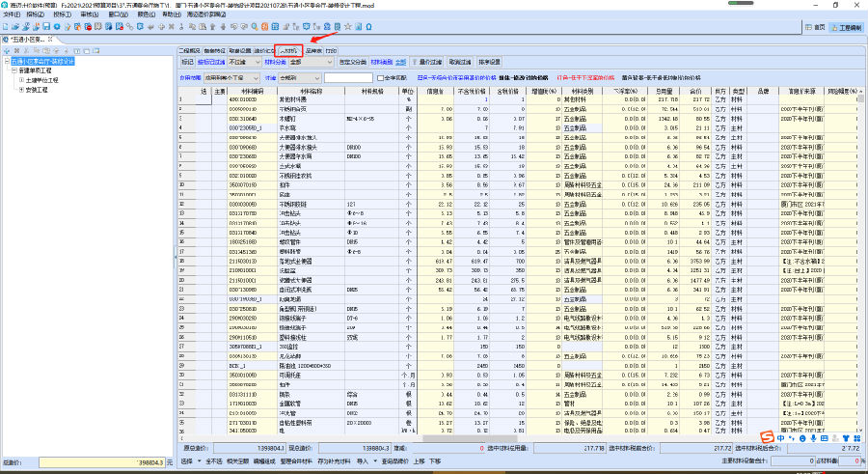Click the 按标记过滤 link
This screenshot has height=474, width=868.
click(211, 62)
